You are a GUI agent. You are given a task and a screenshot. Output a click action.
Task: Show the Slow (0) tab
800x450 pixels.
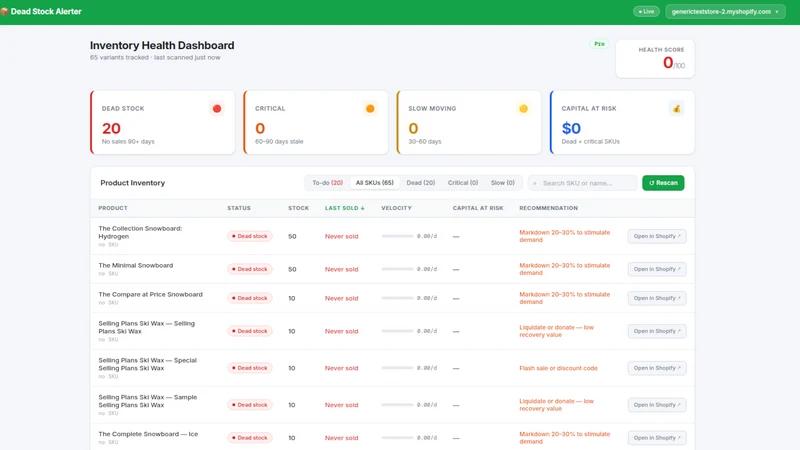click(503, 183)
